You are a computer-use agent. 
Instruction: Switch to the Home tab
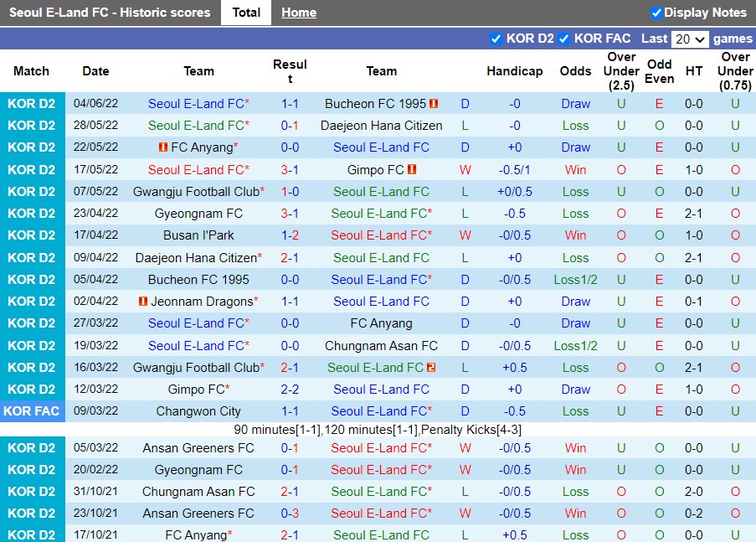[299, 12]
